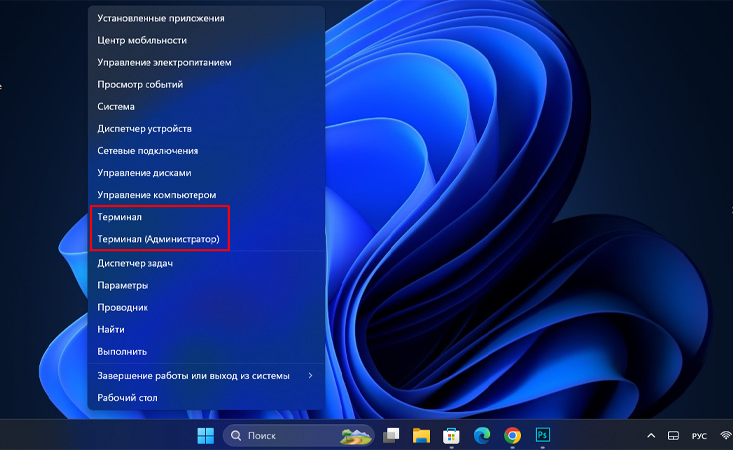Open Установленные приложения menu item

pyautogui.click(x=206, y=18)
